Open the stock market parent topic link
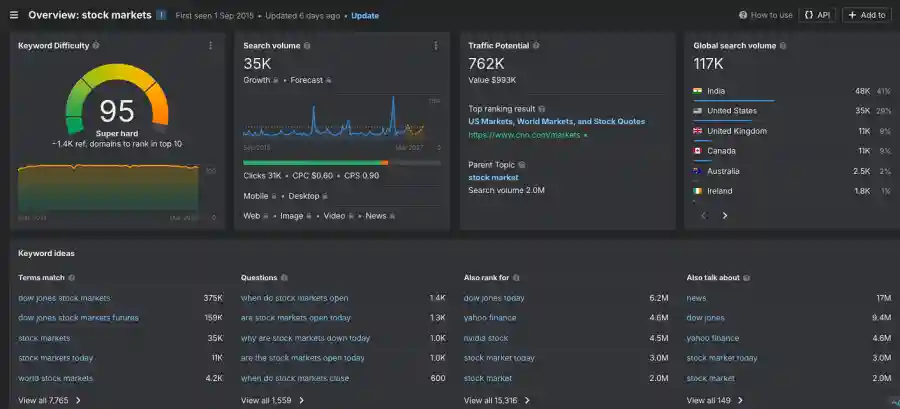This screenshot has height=409, width=900. [493, 177]
